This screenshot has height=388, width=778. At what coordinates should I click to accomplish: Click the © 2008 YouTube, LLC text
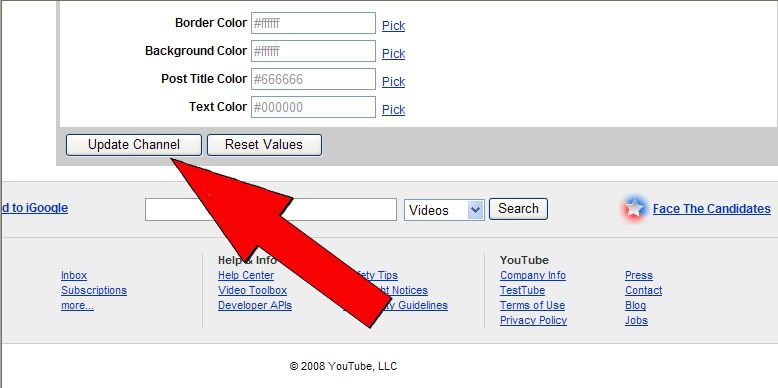pyautogui.click(x=343, y=367)
